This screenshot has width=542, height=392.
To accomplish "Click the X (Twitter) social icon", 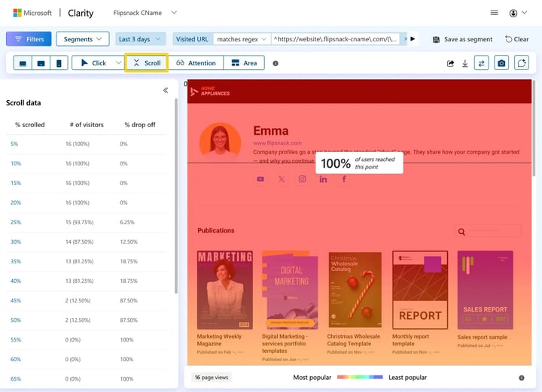I will (282, 179).
